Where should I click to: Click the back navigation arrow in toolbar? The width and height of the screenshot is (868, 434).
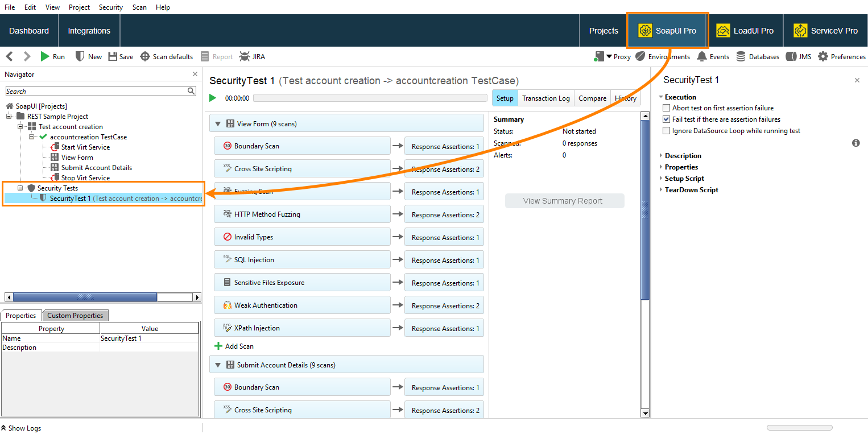click(10, 56)
